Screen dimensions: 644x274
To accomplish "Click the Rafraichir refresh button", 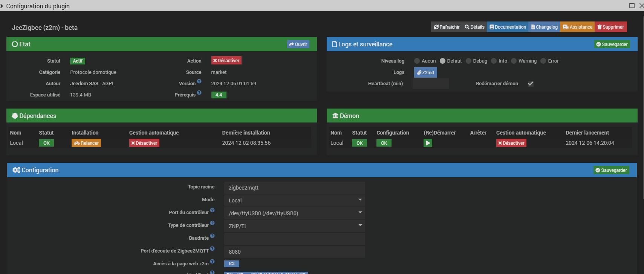I will pos(447,27).
